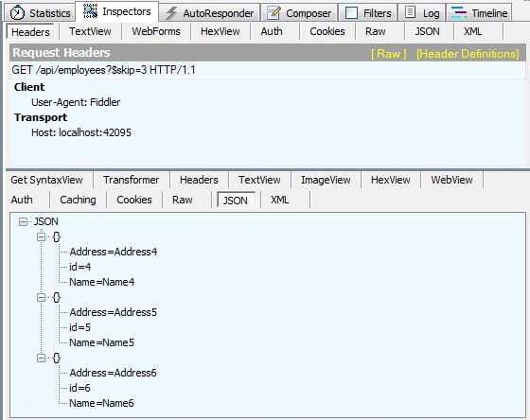Select request Headers inspector tab
Image resolution: width=530 pixels, height=420 pixels.
click(x=30, y=32)
